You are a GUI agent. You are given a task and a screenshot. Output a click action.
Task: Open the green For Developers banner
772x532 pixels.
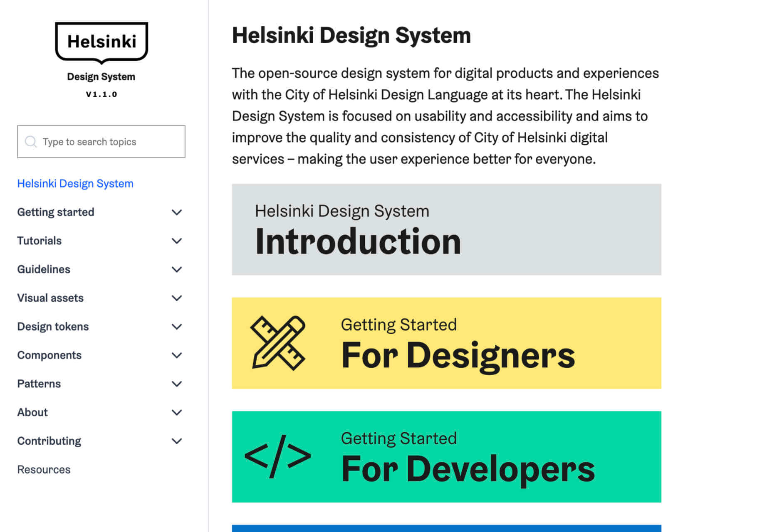446,457
